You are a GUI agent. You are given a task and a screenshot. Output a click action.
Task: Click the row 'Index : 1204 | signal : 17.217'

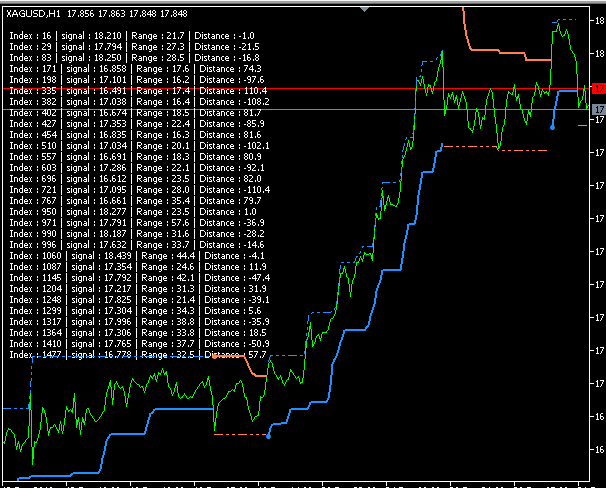pos(138,289)
